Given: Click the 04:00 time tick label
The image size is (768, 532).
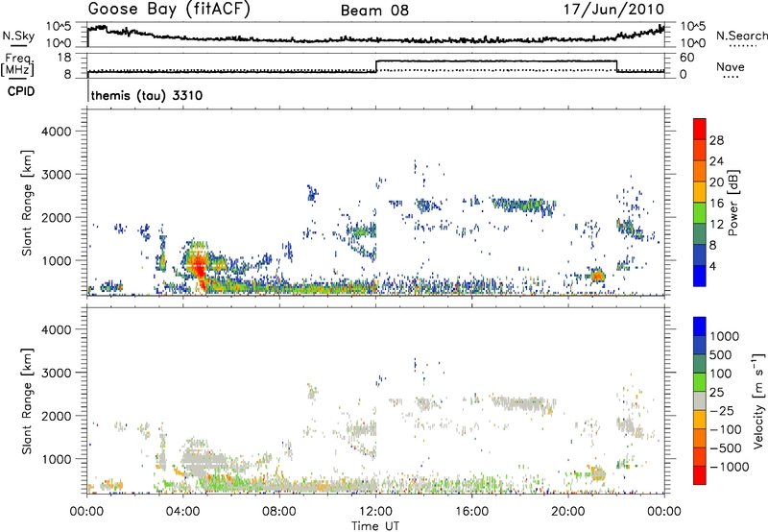Looking at the screenshot, I should click(x=183, y=512).
